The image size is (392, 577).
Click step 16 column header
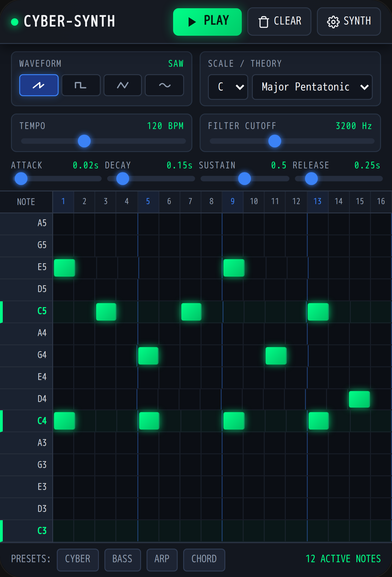(x=381, y=201)
